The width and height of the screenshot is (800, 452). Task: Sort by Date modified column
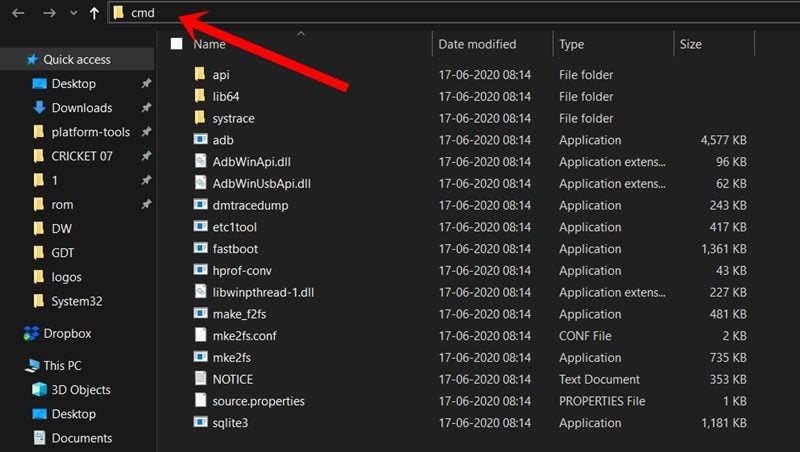point(477,44)
